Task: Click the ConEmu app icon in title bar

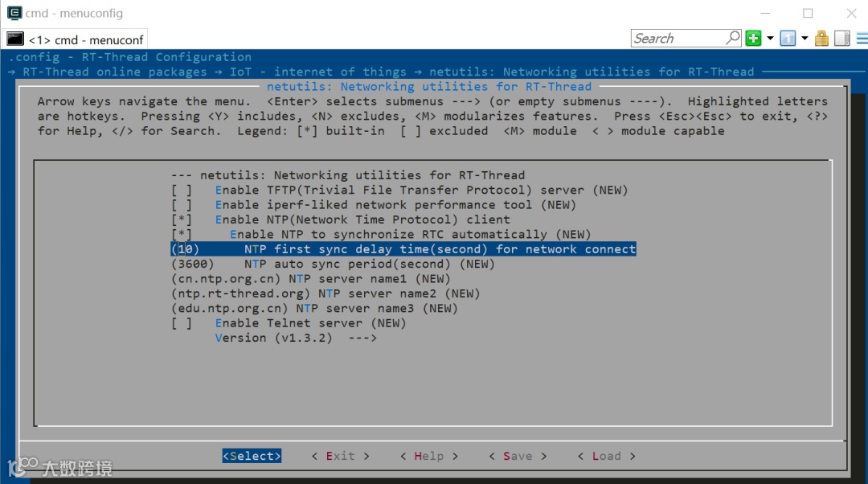Action: pyautogui.click(x=14, y=13)
